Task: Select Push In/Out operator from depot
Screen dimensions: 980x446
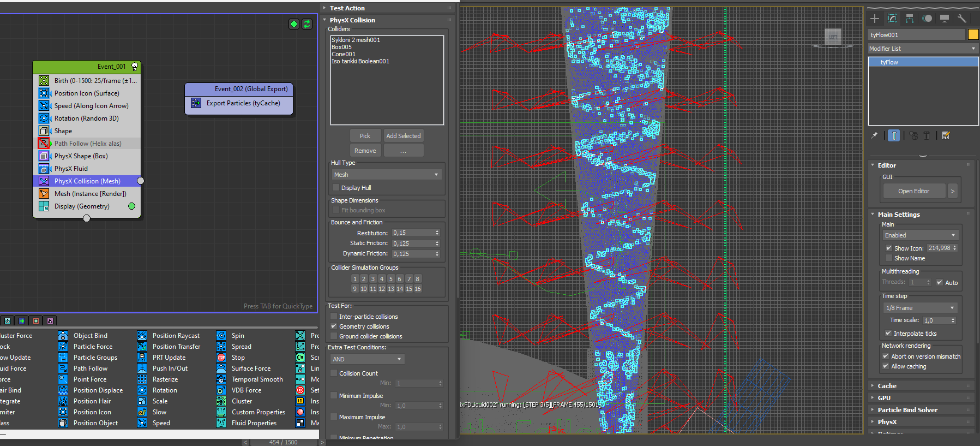Action: [x=163, y=368]
